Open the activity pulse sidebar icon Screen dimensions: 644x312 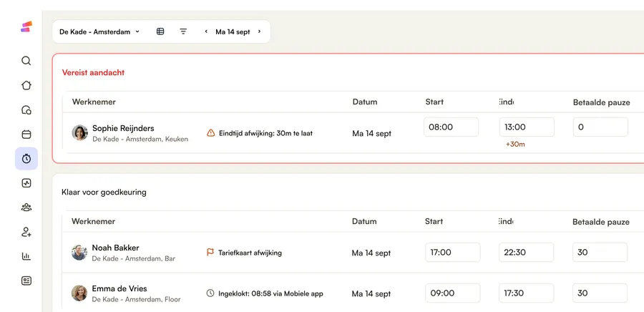click(26, 183)
